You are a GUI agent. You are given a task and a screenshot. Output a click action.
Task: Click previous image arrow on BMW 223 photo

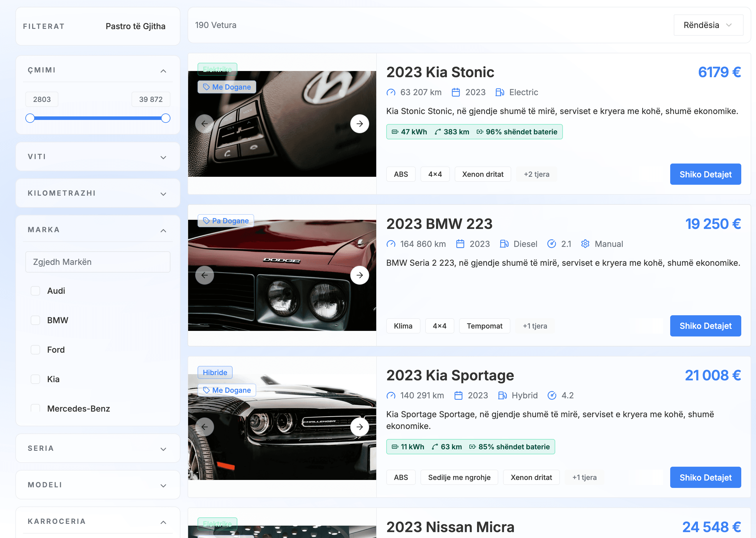(205, 275)
